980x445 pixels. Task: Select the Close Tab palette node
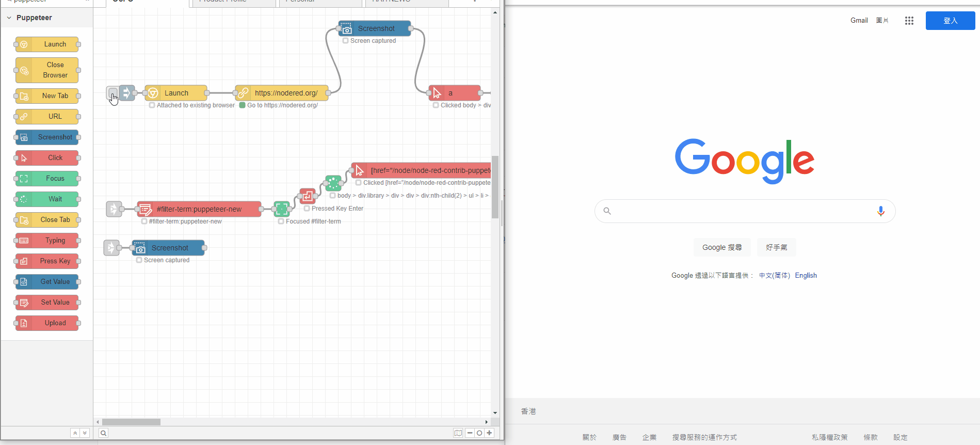point(47,220)
